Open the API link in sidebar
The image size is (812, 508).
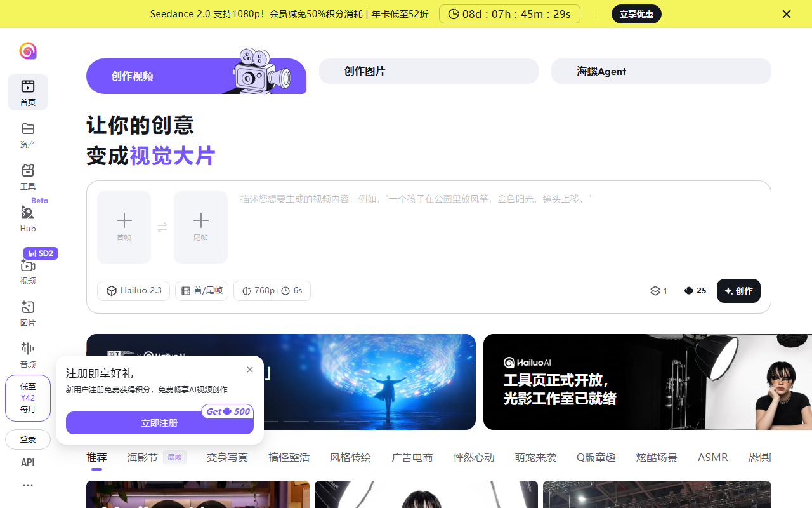(28, 462)
